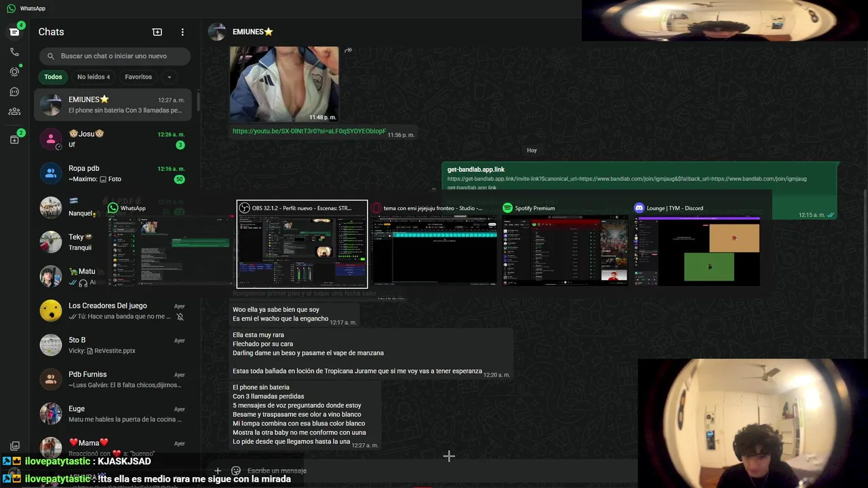Open Los Creadores Del juego chat

(113, 310)
